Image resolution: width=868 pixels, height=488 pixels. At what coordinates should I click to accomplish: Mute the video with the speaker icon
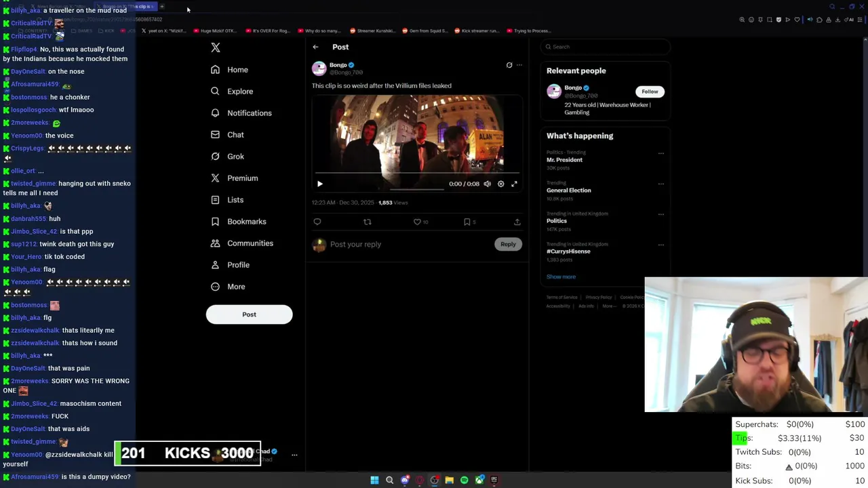(x=487, y=184)
